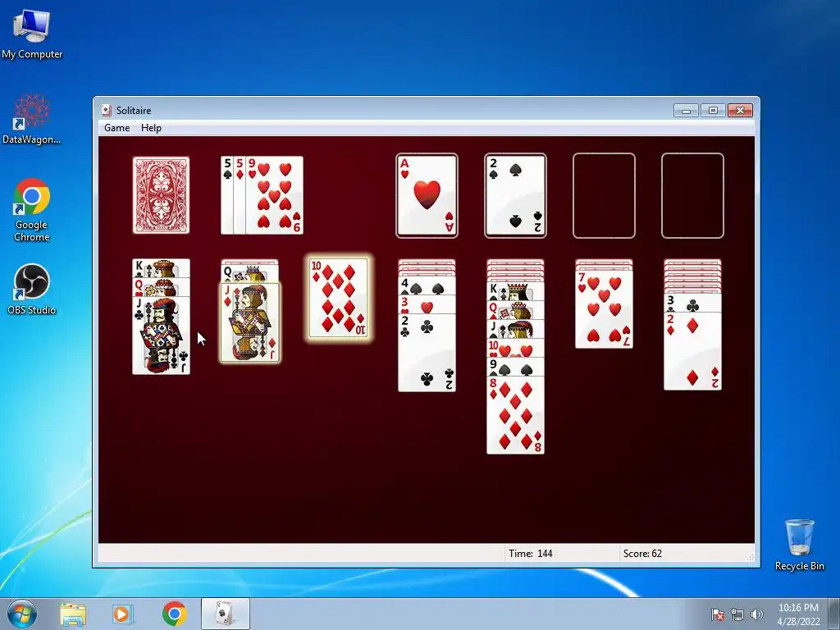Select the 2 of diamonds card
840x630 pixels.
(692, 351)
